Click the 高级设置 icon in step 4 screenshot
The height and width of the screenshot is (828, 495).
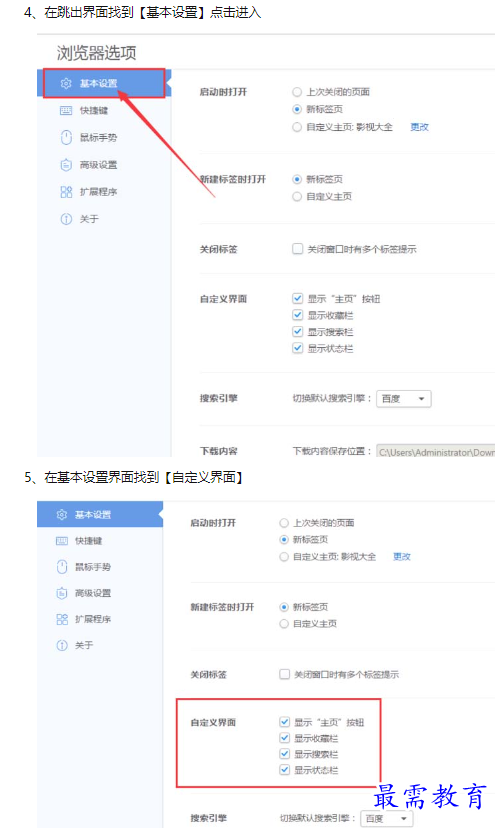(66, 165)
